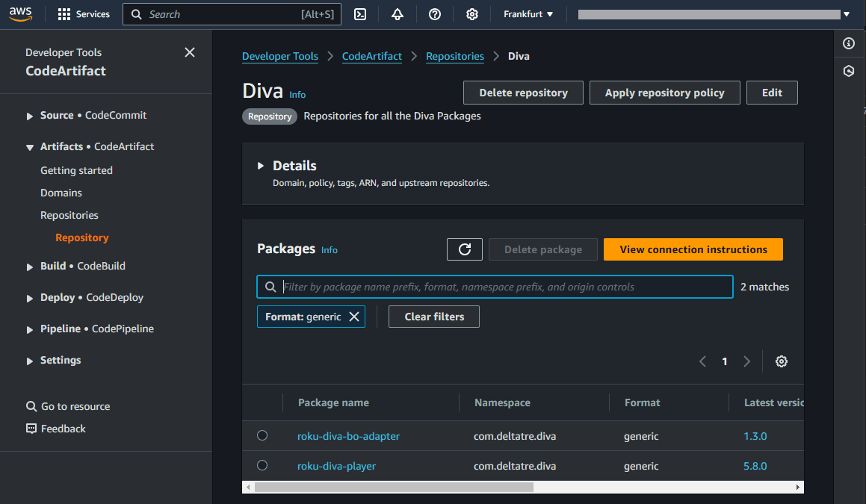Open packages table preferences gear
This screenshot has height=504, width=866.
(781, 361)
